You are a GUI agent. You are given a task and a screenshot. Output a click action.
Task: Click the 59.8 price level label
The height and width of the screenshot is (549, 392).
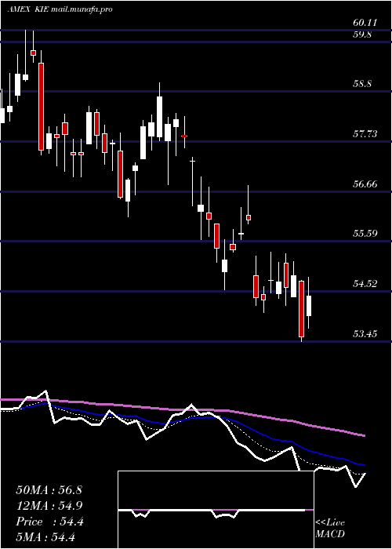coord(362,35)
